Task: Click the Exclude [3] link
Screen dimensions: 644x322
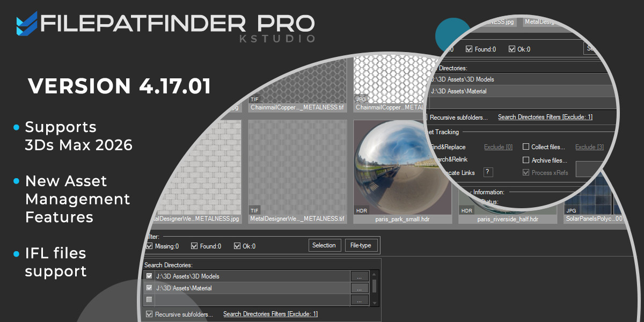Action: click(589, 147)
